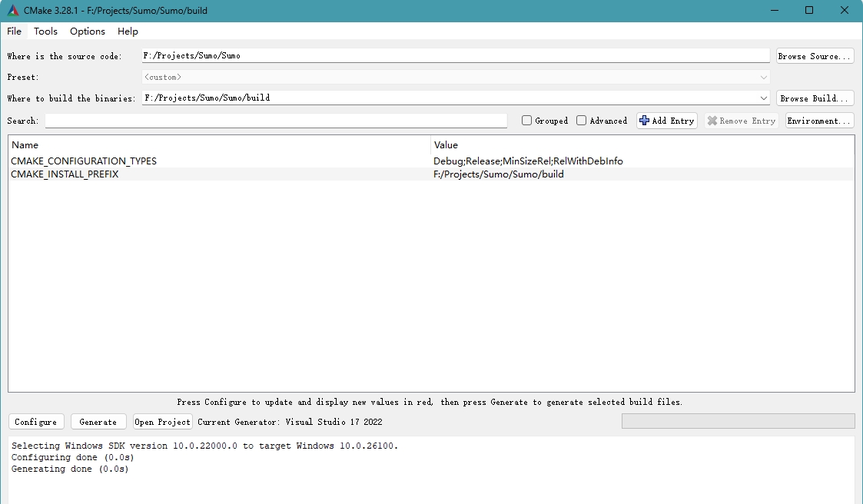
Task: Open the File menu
Action: coord(15,31)
